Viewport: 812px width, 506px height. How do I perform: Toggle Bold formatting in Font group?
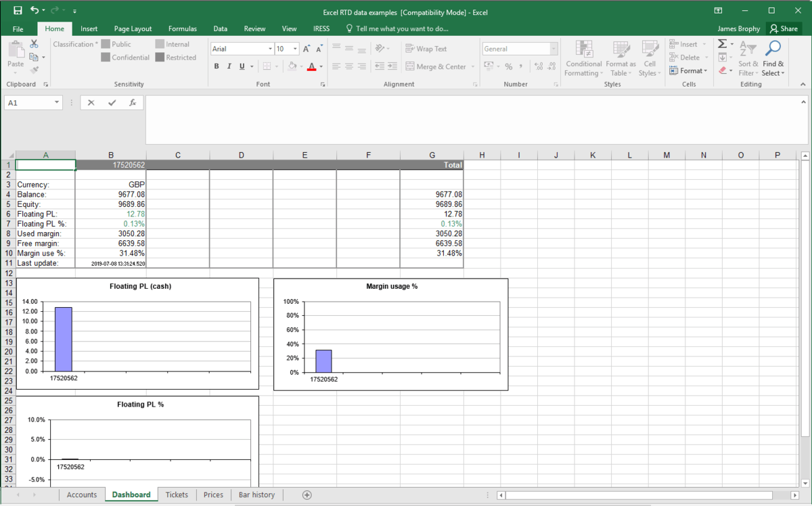217,66
